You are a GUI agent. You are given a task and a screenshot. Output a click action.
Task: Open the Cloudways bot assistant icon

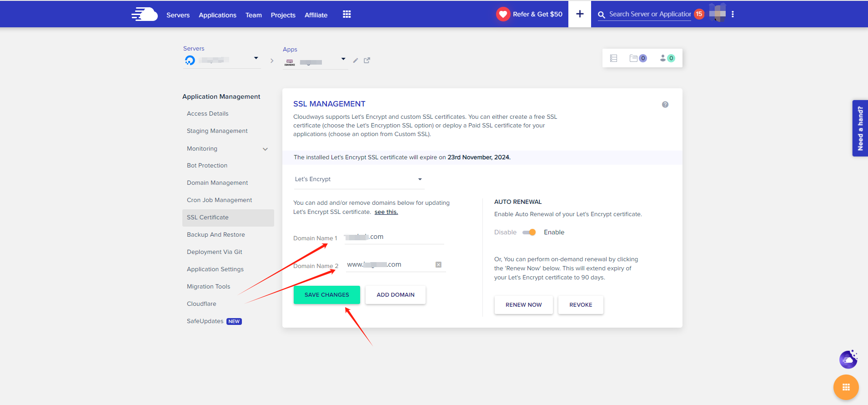pyautogui.click(x=848, y=359)
